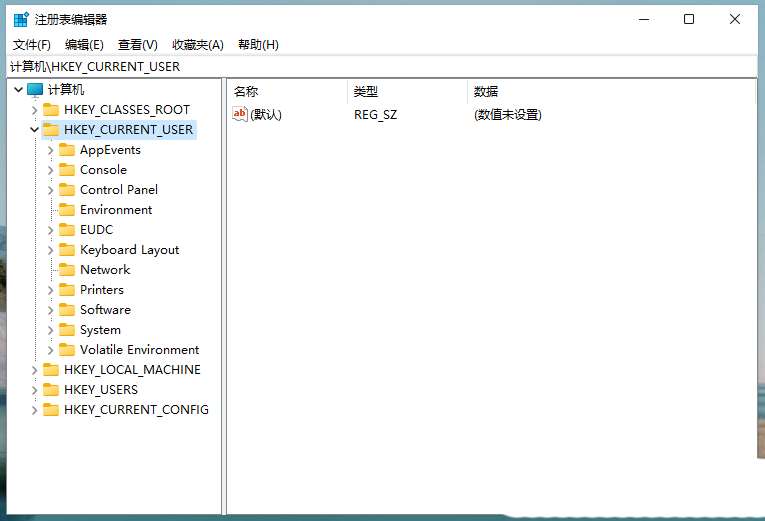The width and height of the screenshot is (765, 521).
Task: Expand the AppEvents key
Action: [x=50, y=150]
